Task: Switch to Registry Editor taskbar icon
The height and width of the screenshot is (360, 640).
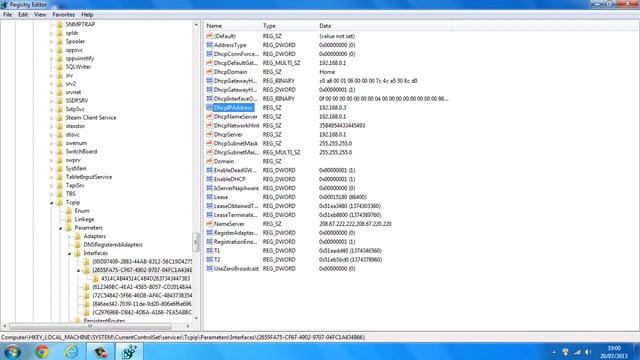Action: pyautogui.click(x=129, y=351)
